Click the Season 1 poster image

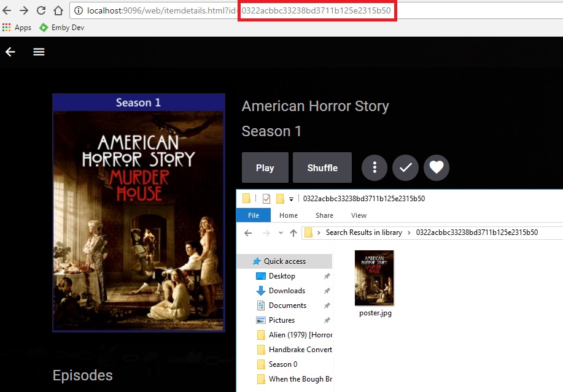pos(139,213)
